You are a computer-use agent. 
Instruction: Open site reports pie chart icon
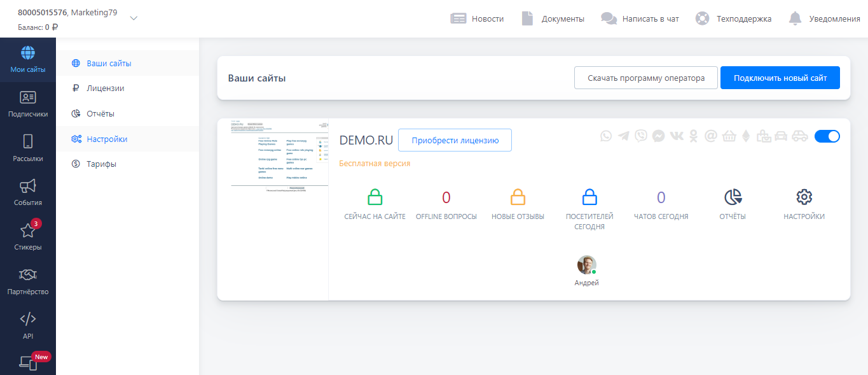click(733, 197)
